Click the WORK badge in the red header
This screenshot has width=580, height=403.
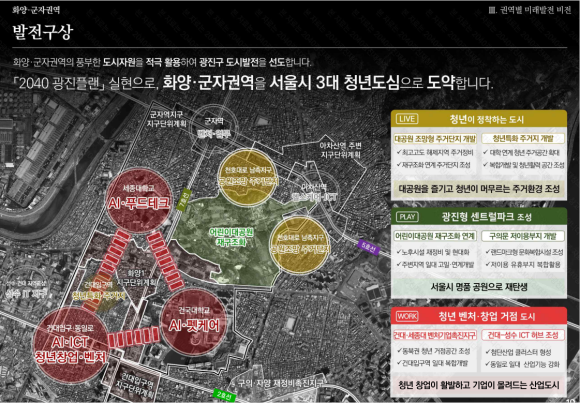pos(407,316)
